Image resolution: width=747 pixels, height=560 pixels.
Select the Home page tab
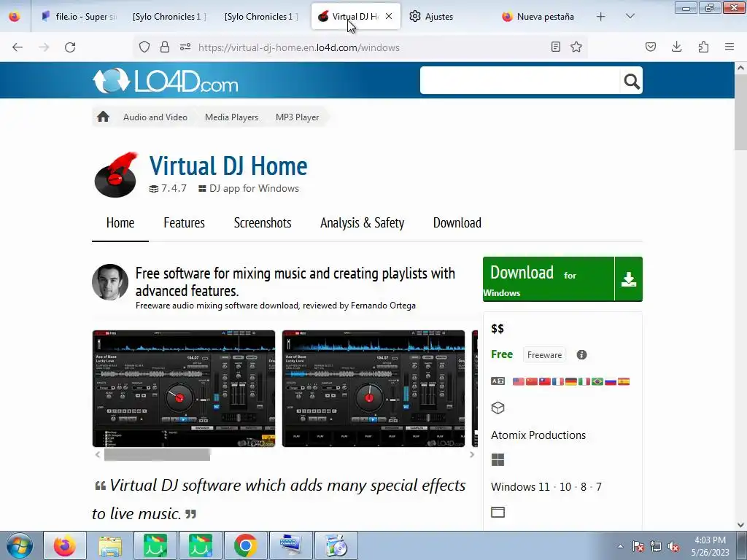click(120, 223)
